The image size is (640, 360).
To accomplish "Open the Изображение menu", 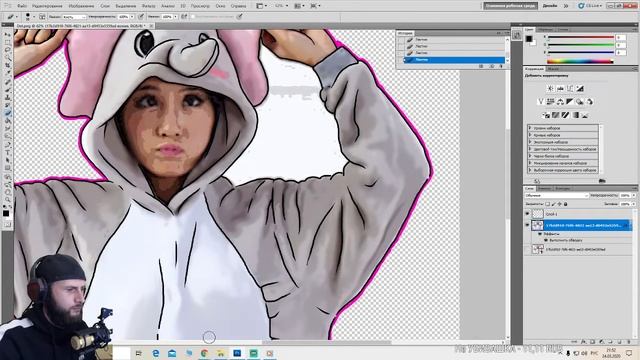I will pyautogui.click(x=81, y=6).
